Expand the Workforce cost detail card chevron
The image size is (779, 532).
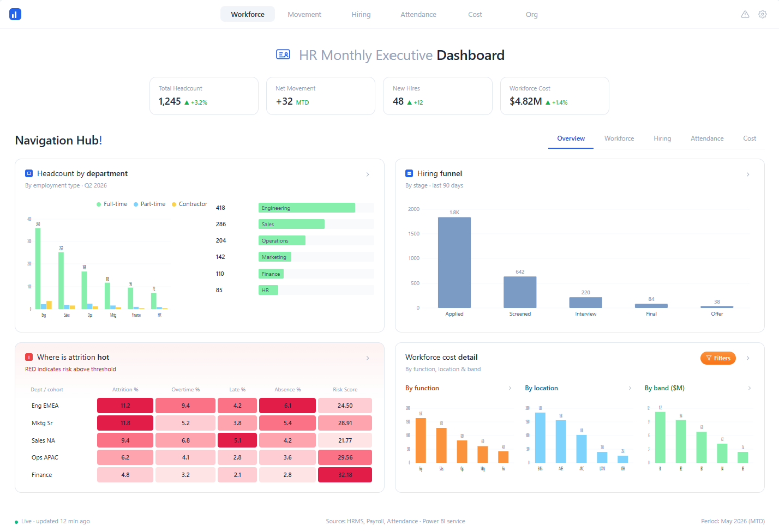[x=748, y=358]
